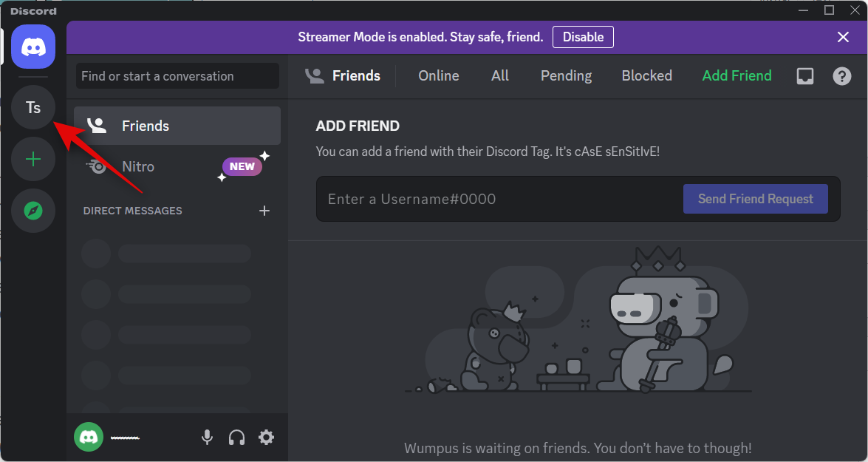The image size is (868, 462).
Task: Open Nitro in the sidebar
Action: point(138,166)
